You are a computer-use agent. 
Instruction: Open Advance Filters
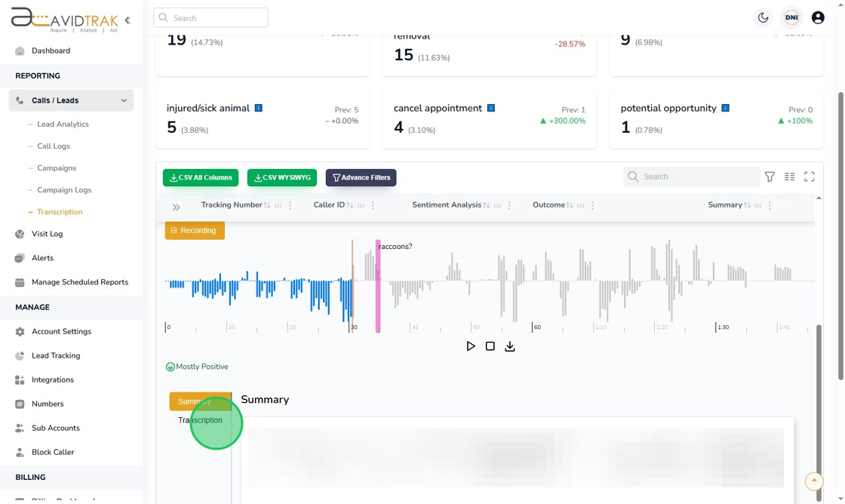click(x=361, y=177)
